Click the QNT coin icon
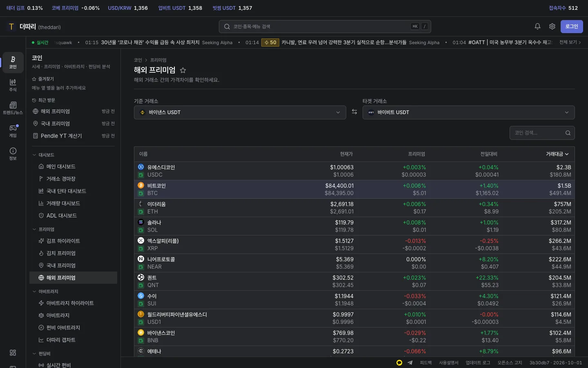This screenshot has height=368, width=588. tap(141, 277)
